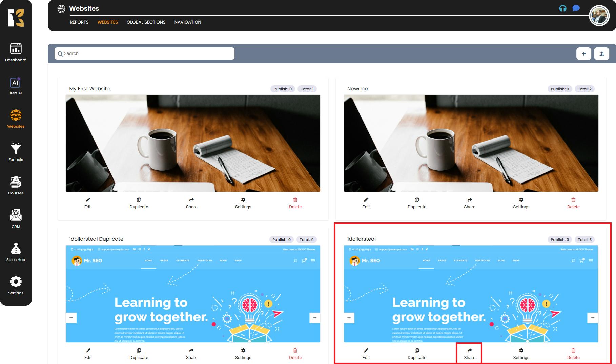The image size is (616, 364).
Task: Open Sales Hub in the sidebar
Action: (x=16, y=252)
